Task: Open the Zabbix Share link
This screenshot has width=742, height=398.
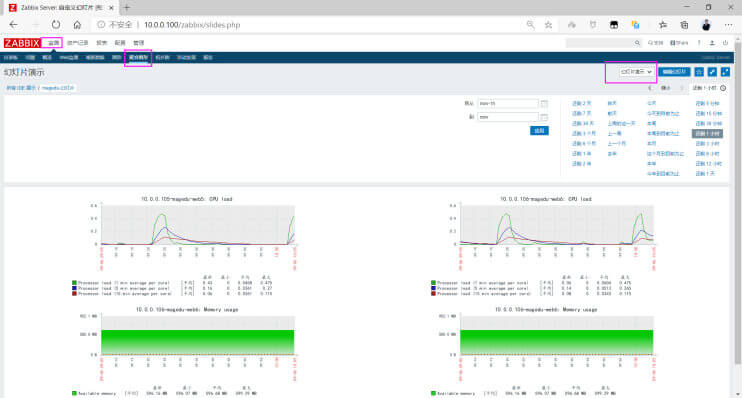Action: pos(679,43)
